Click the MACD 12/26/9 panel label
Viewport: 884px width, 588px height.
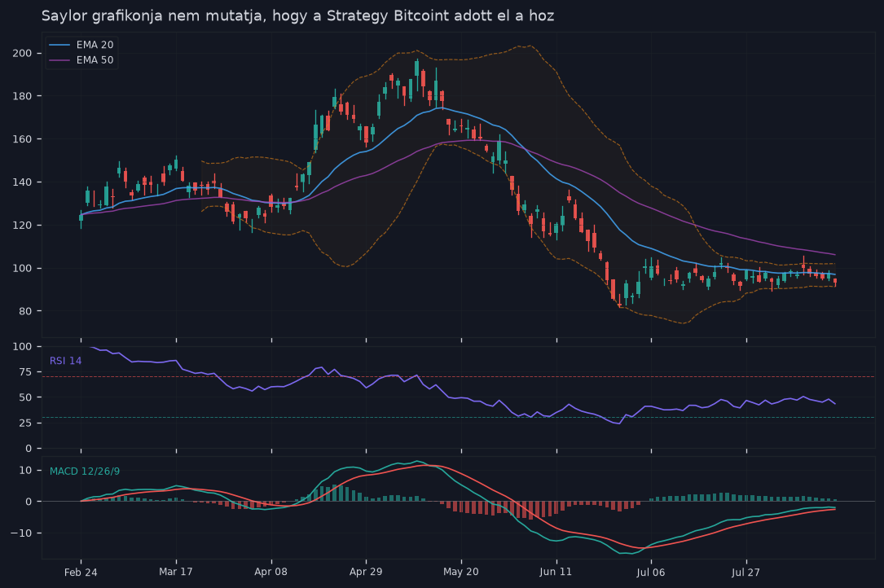(x=85, y=472)
